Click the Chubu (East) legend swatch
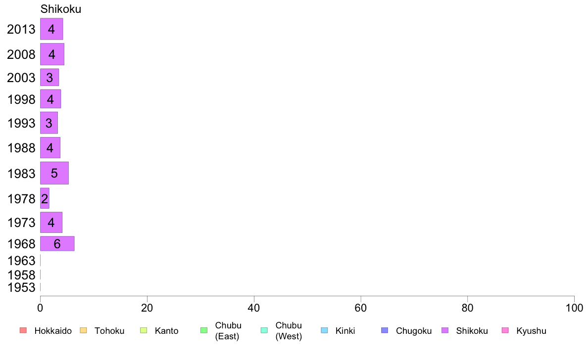The width and height of the screenshot is (588, 364). [x=204, y=330]
